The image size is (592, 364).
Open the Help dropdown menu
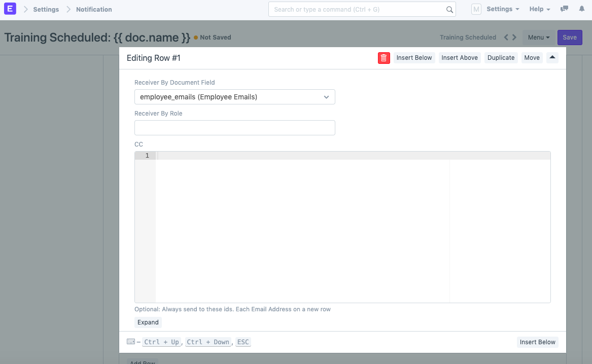540,9
